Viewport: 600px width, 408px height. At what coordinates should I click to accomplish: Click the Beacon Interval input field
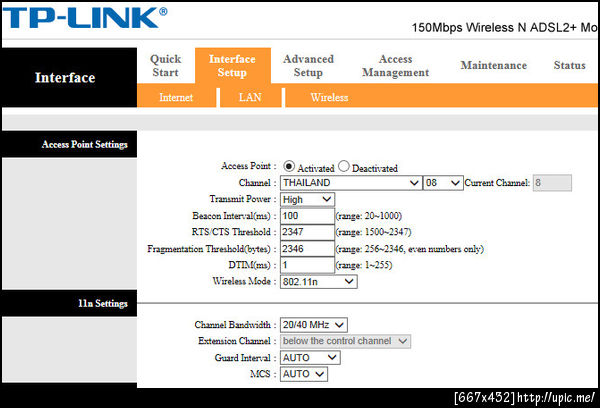(x=307, y=216)
